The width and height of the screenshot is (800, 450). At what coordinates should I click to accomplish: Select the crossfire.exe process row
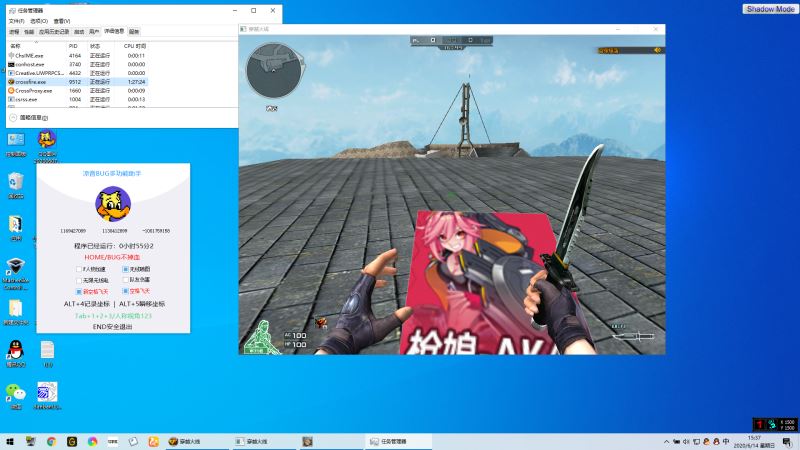(77, 82)
